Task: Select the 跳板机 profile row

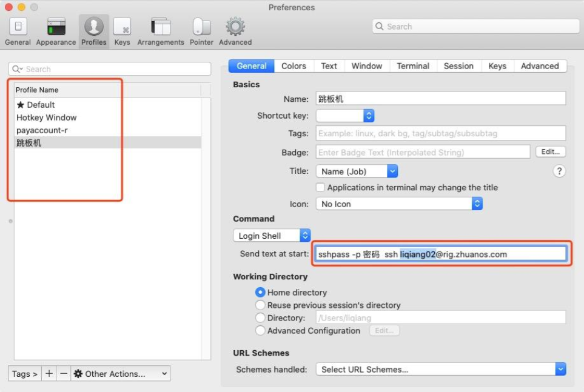Action: [107, 142]
